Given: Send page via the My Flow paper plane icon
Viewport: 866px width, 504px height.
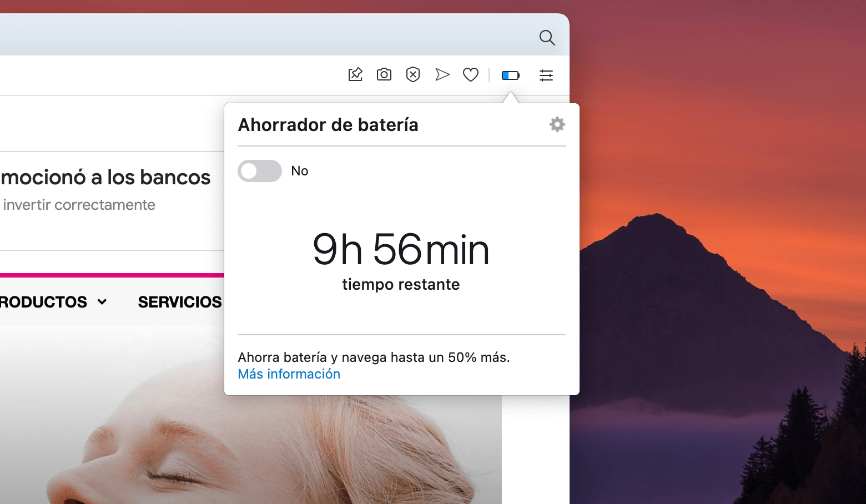Looking at the screenshot, I should [442, 74].
